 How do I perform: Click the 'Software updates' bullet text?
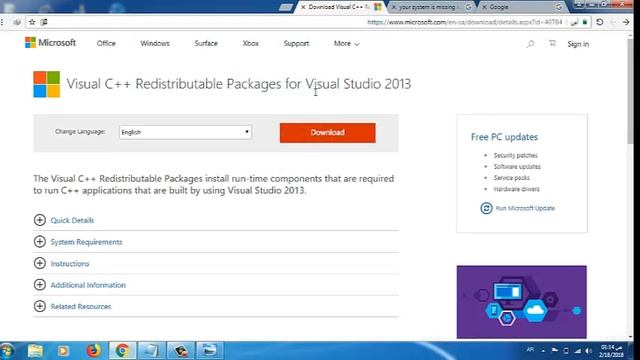(517, 167)
